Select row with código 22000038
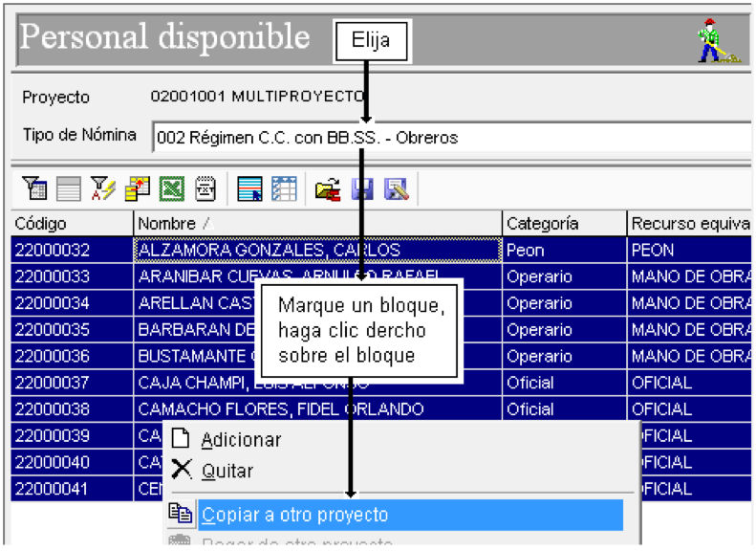 tap(381, 409)
